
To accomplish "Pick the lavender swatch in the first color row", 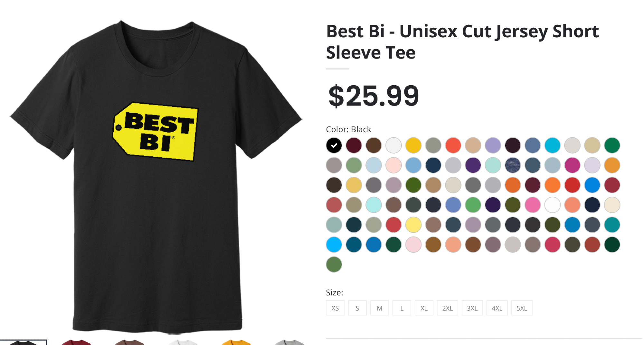I will (x=493, y=145).
